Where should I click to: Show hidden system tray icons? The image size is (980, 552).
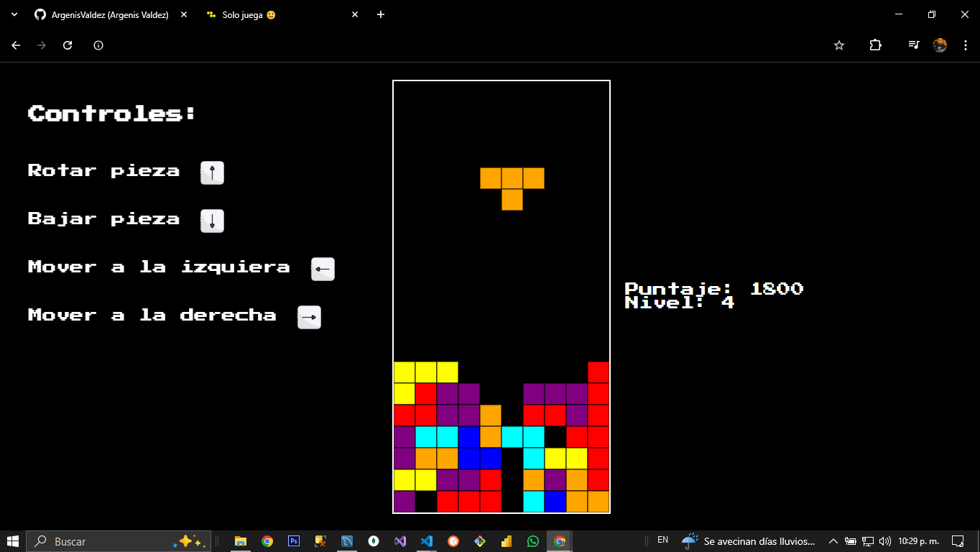[x=833, y=541]
